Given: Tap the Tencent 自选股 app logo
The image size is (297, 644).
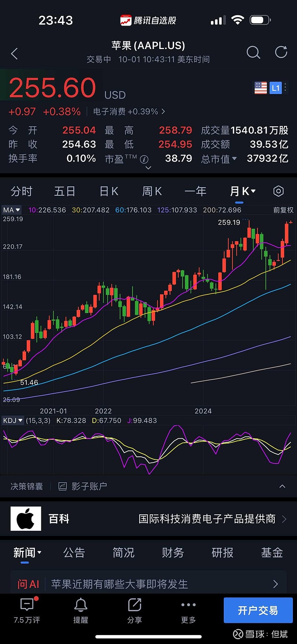Looking at the screenshot, I should point(126,20).
